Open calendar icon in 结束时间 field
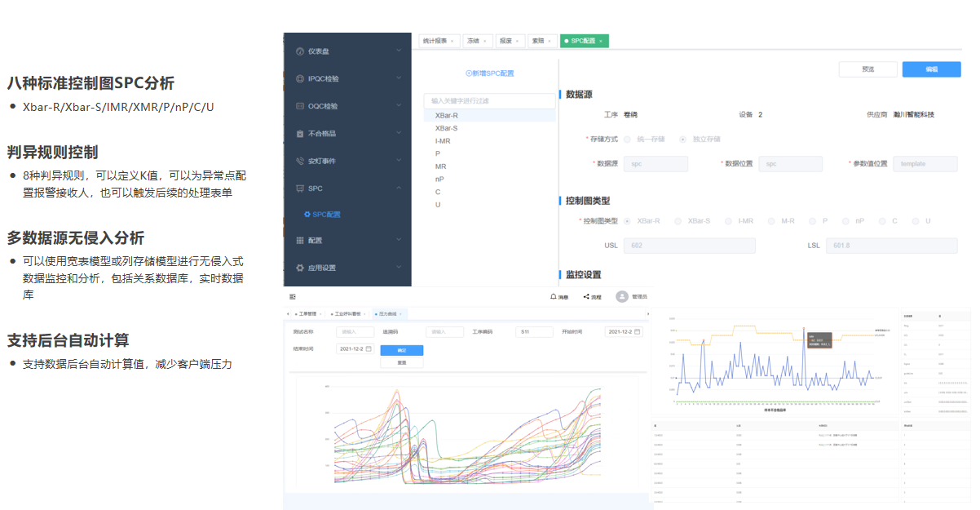This screenshot has width=980, height=510. coord(369,348)
